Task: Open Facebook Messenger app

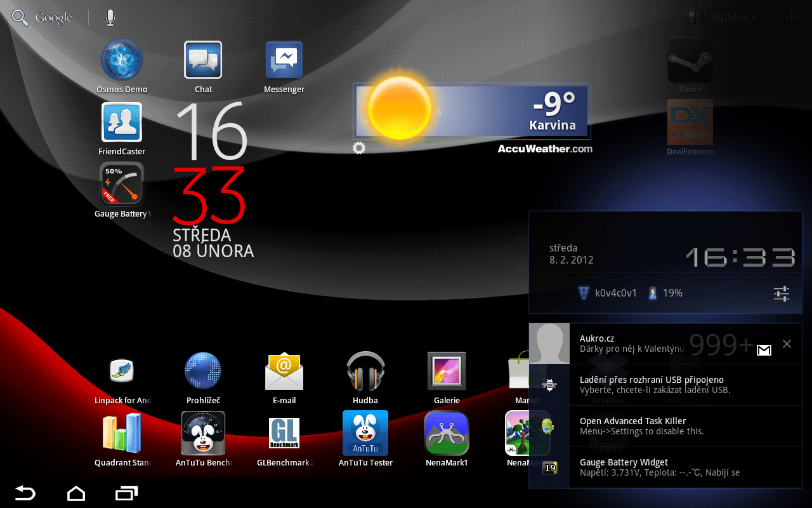Action: (x=284, y=66)
